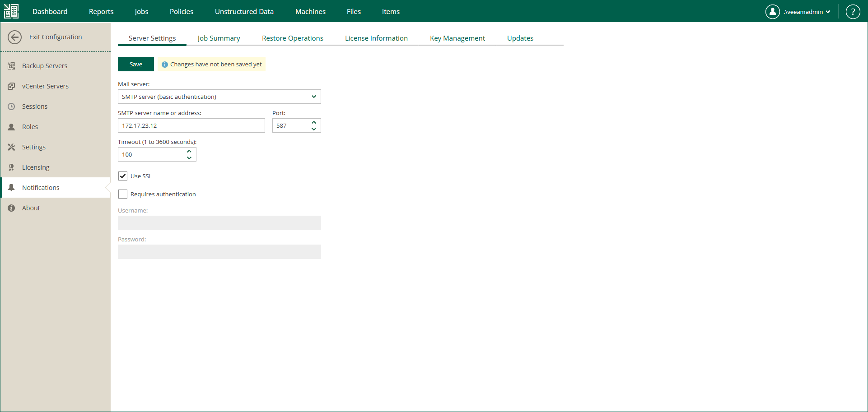The image size is (868, 412).
Task: Click the SMTP server name or address field
Action: [191, 125]
